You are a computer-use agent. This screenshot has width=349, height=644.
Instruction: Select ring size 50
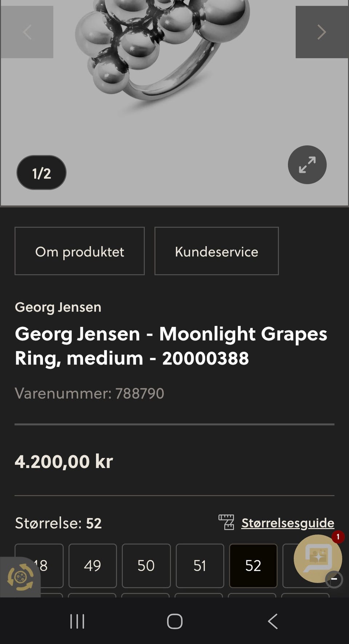coord(146,565)
